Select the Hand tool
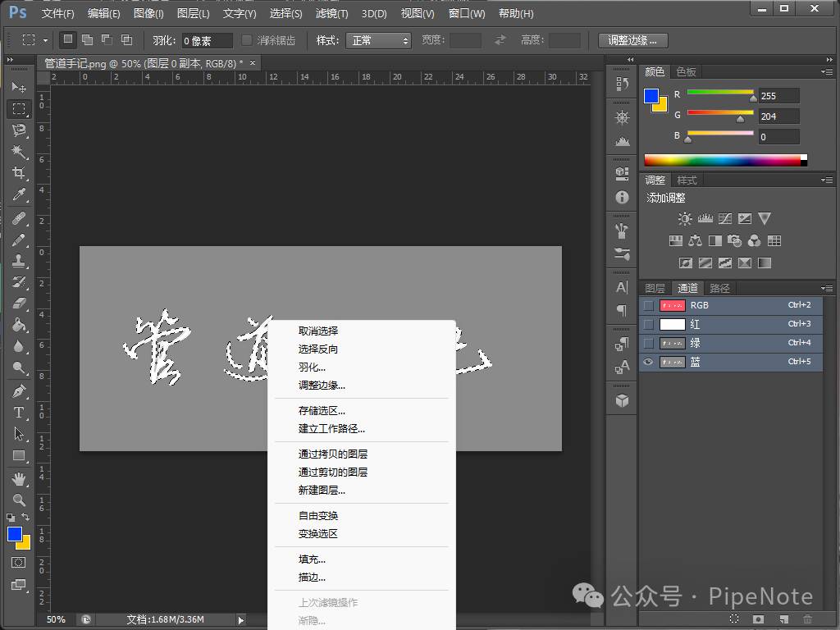 pyautogui.click(x=19, y=479)
